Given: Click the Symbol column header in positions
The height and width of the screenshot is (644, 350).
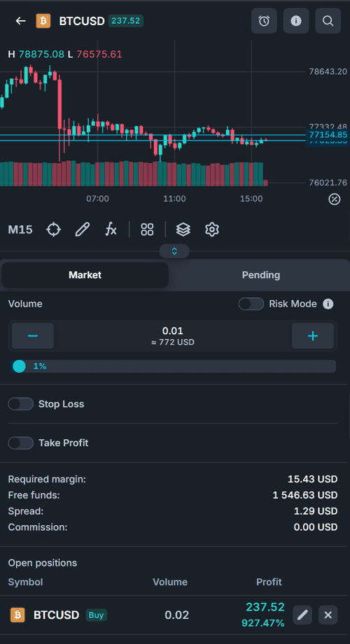Looking at the screenshot, I should point(25,582).
